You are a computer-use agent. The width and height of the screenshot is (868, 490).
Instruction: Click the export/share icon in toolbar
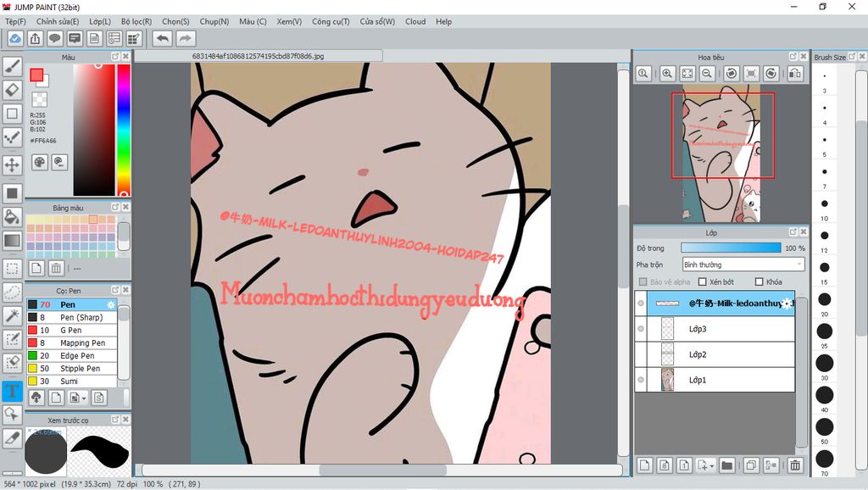pyautogui.click(x=35, y=39)
